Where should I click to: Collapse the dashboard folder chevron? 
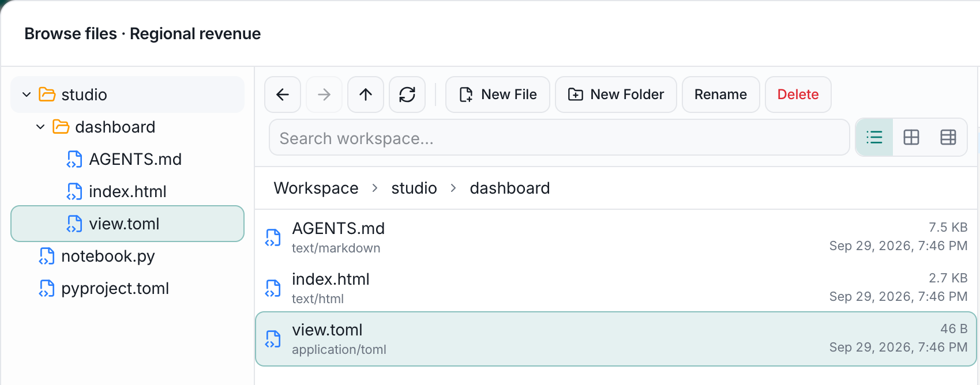tap(40, 127)
